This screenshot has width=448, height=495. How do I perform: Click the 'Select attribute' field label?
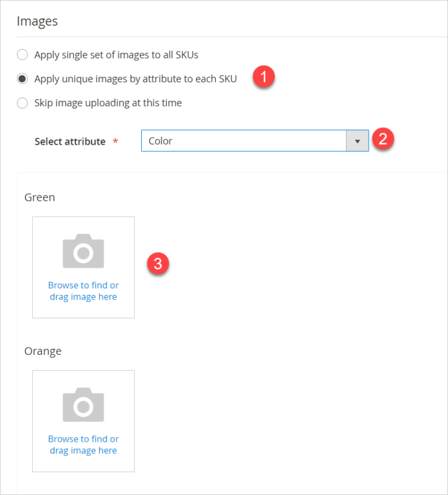click(70, 141)
